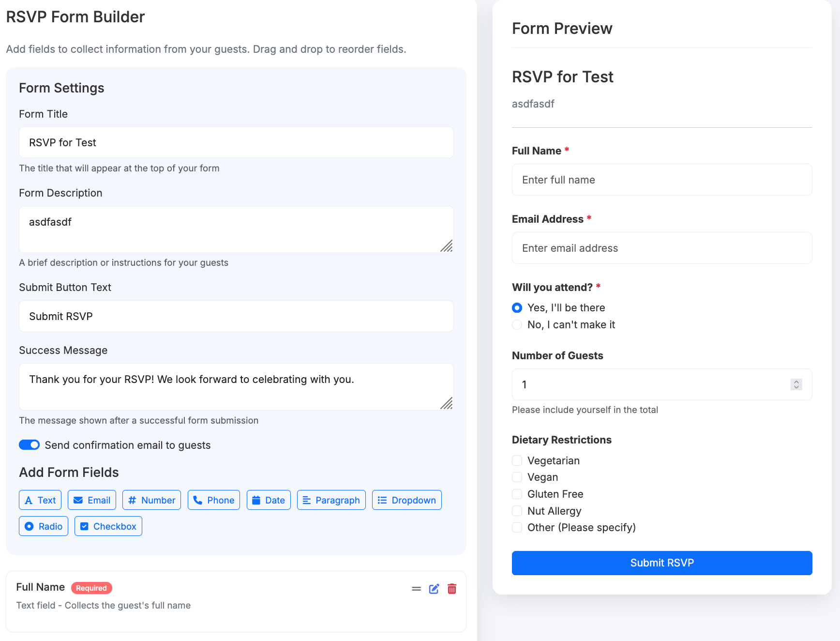Edit the Full Name field with pencil icon

(434, 589)
